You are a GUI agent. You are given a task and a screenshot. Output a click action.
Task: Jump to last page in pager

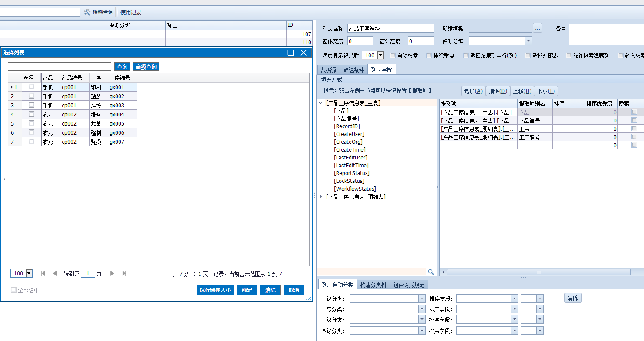pos(124,273)
